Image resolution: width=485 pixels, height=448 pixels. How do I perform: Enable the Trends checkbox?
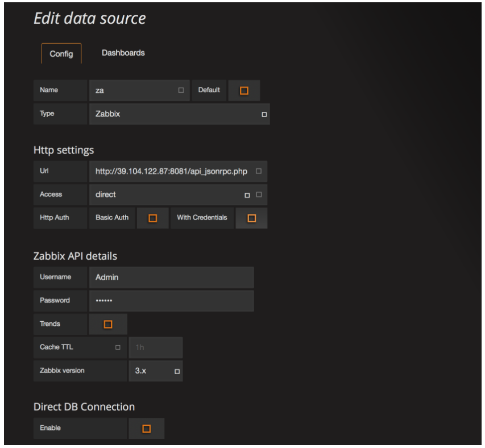pyautogui.click(x=108, y=324)
